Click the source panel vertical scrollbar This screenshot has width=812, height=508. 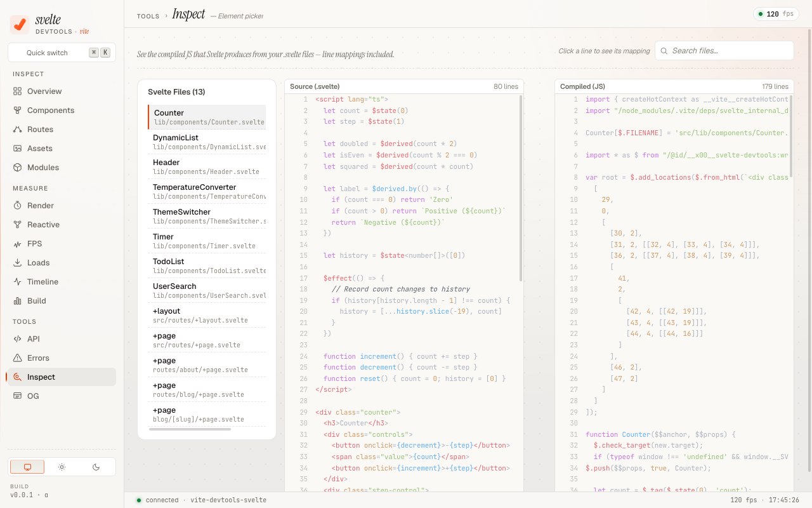click(x=521, y=188)
